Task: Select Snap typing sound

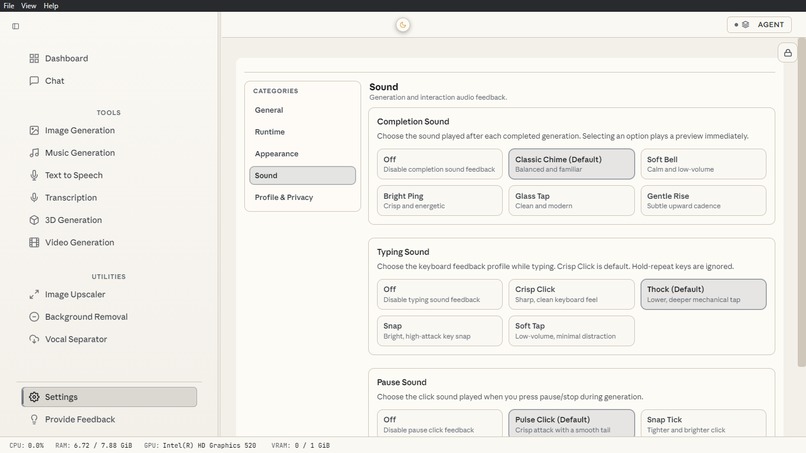Action: click(x=439, y=331)
